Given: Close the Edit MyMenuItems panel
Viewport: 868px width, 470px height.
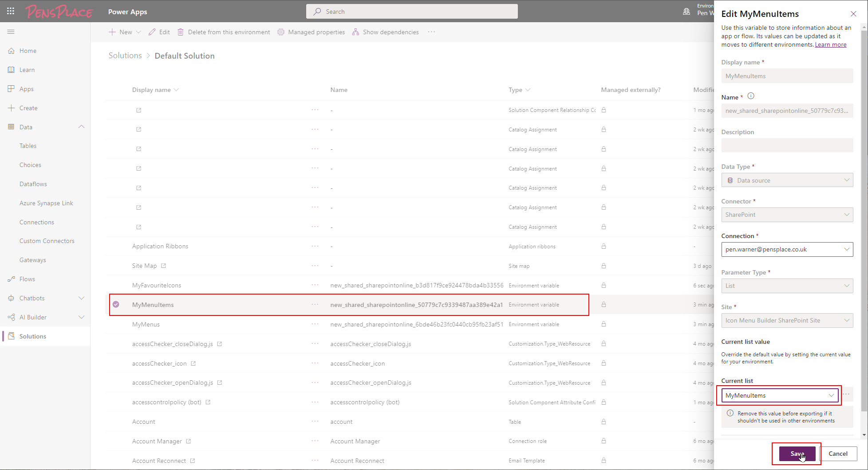Looking at the screenshot, I should coord(853,14).
